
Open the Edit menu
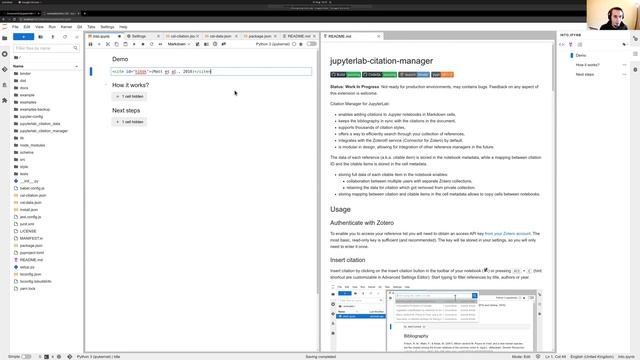tap(27, 27)
